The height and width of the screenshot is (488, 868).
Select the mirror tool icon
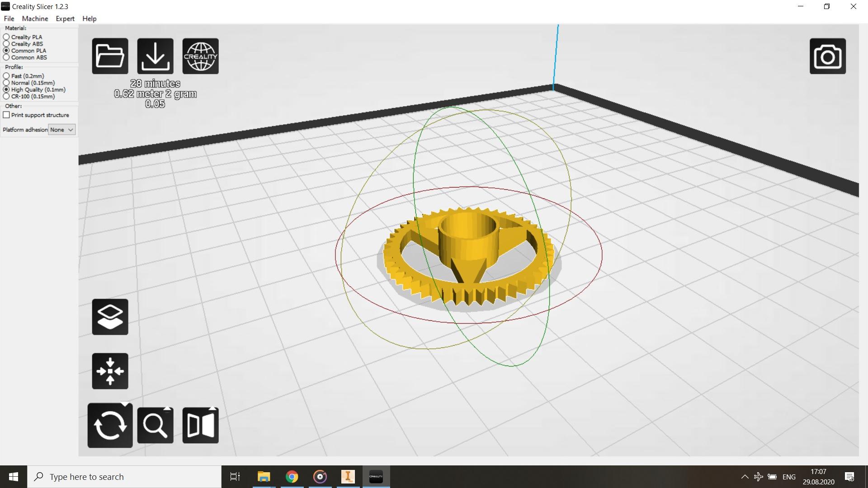pyautogui.click(x=200, y=425)
